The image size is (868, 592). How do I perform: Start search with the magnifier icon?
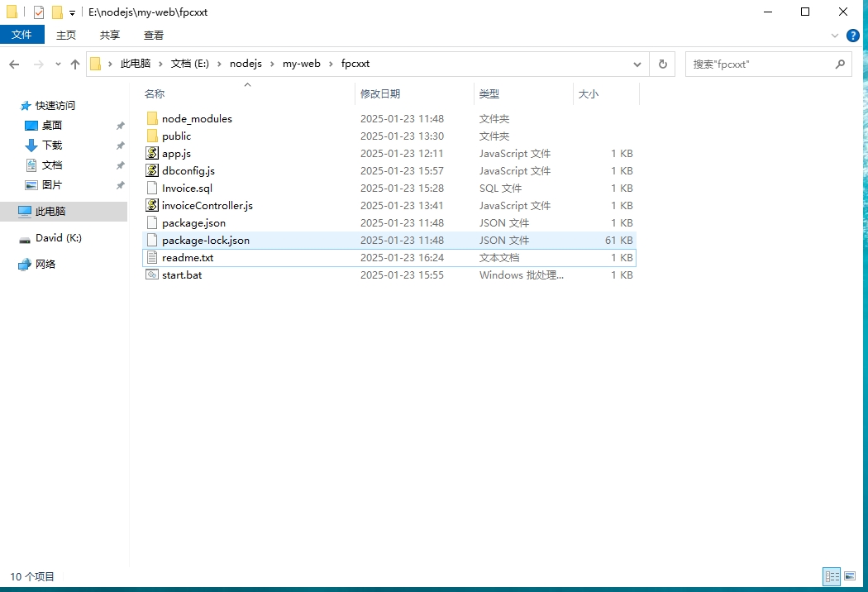[x=840, y=64]
